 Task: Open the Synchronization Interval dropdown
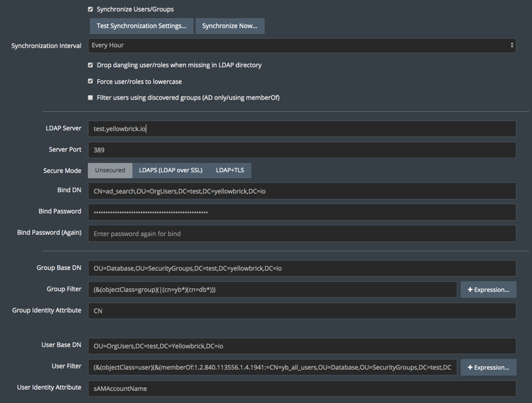302,45
